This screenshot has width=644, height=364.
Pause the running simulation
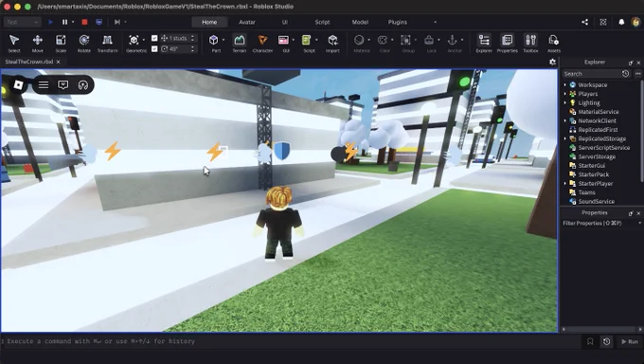(x=65, y=22)
